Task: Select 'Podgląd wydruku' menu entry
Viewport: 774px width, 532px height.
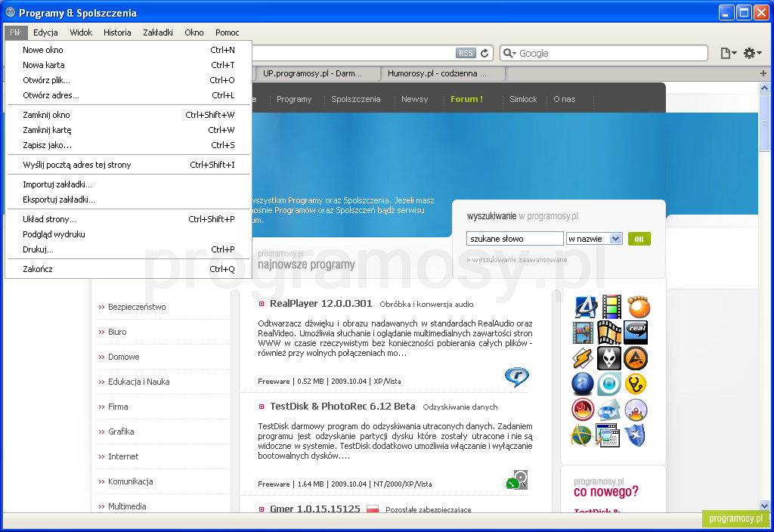Action: (128, 234)
